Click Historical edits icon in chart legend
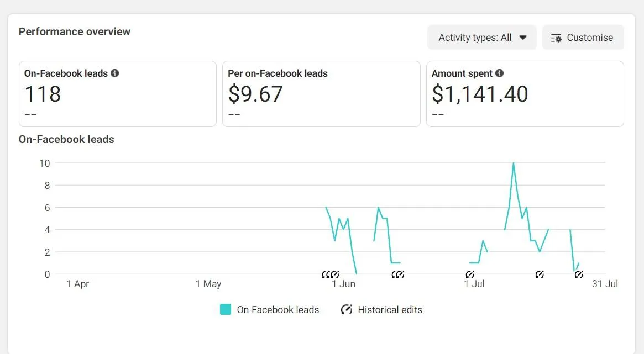Screen dimensions: 644x354 point(347,310)
